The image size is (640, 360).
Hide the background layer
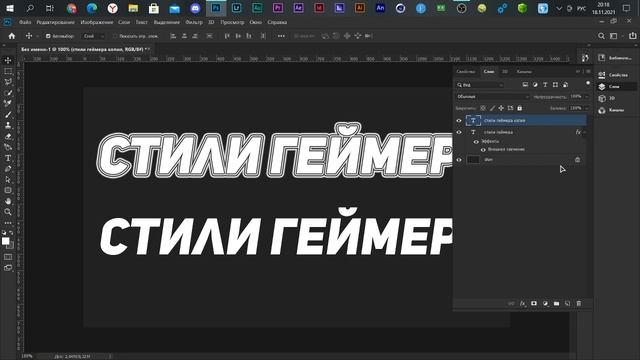459,160
